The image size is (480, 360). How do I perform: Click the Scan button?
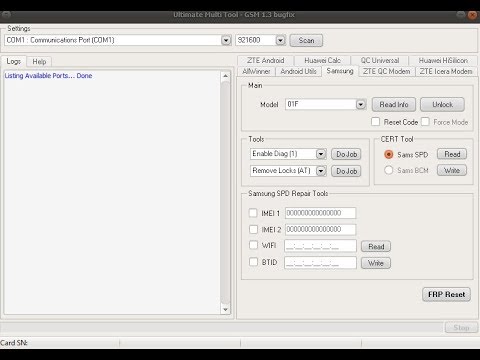(x=306, y=40)
